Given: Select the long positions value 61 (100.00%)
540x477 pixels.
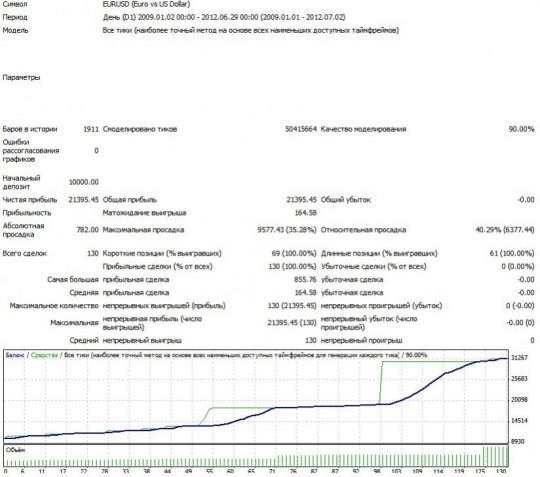Looking at the screenshot, I should (x=512, y=253).
